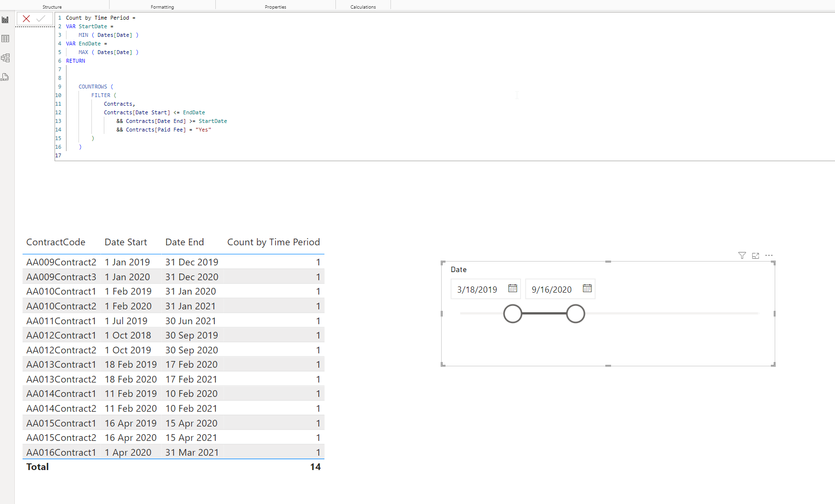
Task: Open start date calendar picker icon
Action: point(512,288)
